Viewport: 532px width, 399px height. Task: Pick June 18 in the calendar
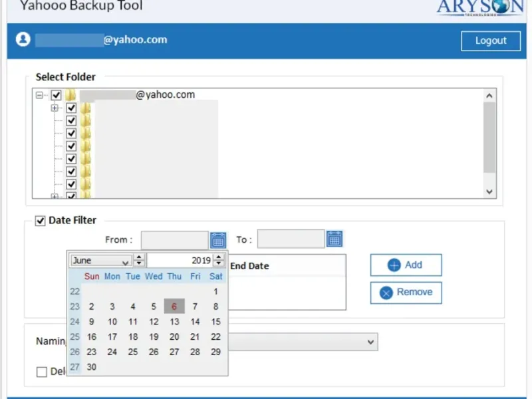pos(132,337)
